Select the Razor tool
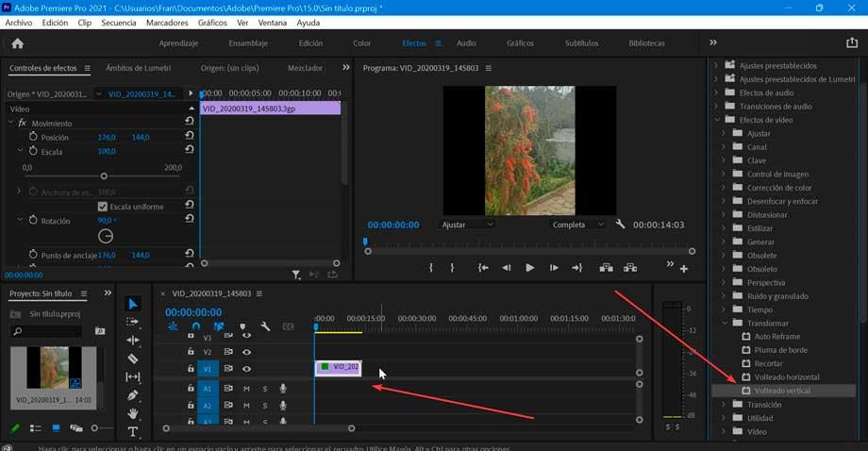The image size is (868, 451). 133,359
